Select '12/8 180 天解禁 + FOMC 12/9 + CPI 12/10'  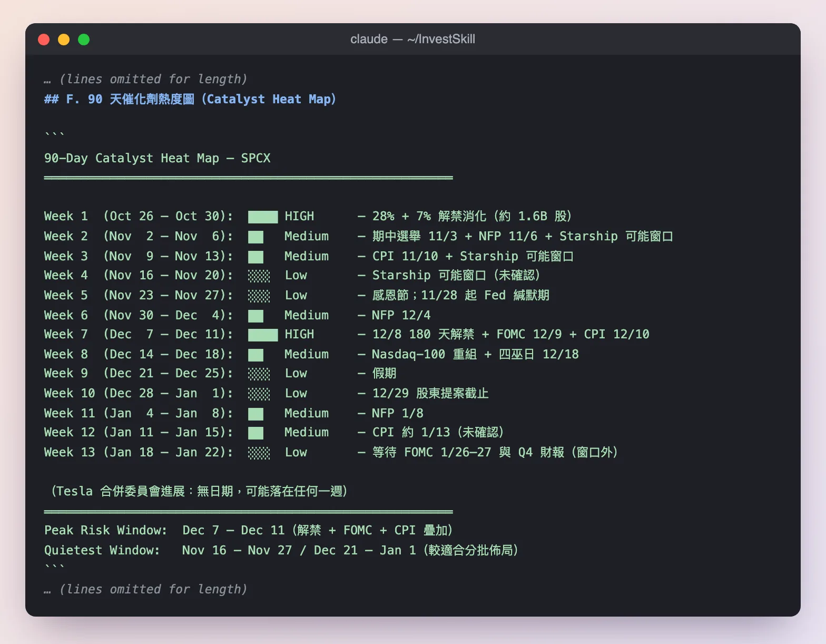(x=511, y=334)
